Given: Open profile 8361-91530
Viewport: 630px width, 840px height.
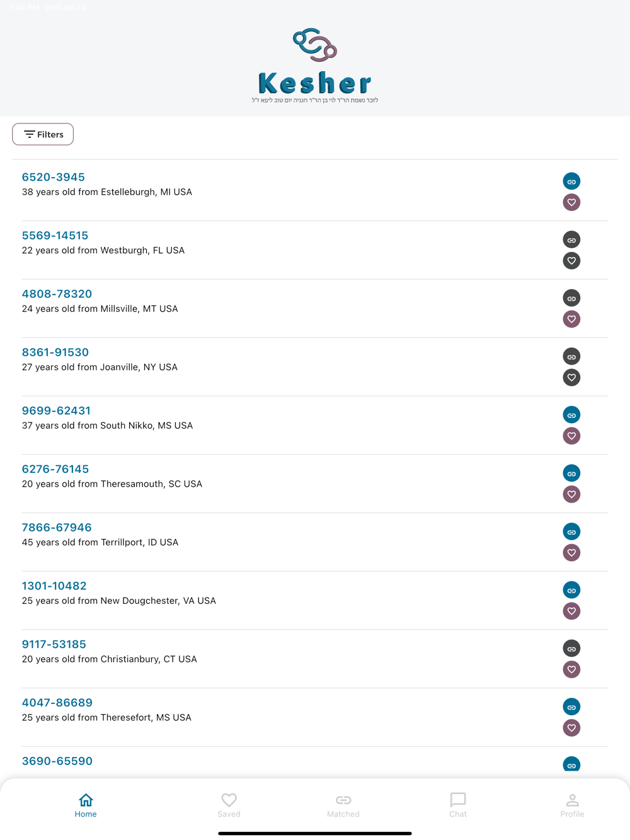Looking at the screenshot, I should pyautogui.click(x=55, y=353).
